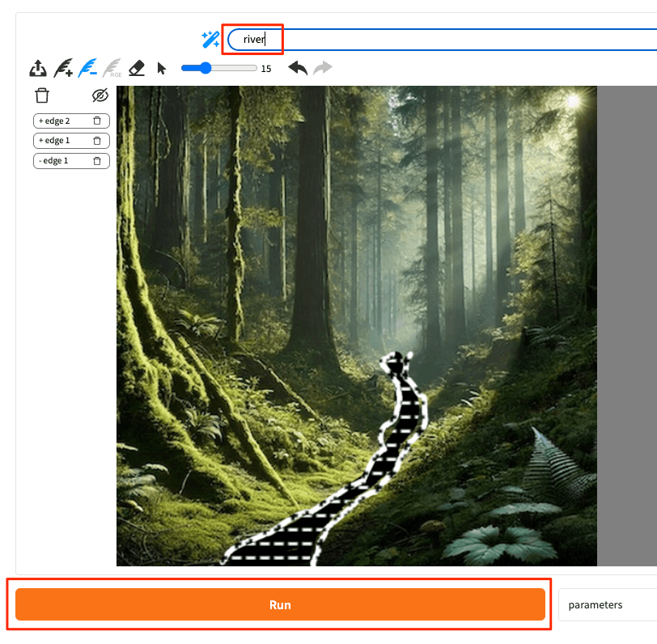The height and width of the screenshot is (644, 657).
Task: Click the magic wand prompt icon
Action: (210, 40)
